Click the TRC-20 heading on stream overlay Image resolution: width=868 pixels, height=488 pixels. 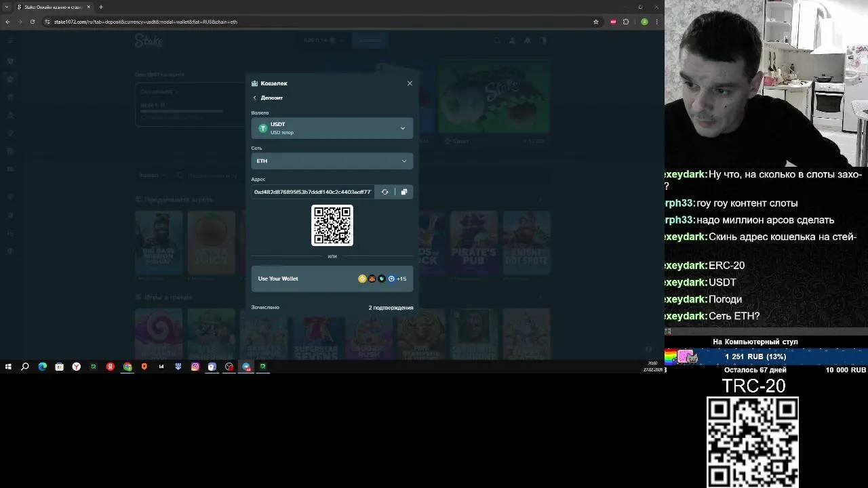[753, 386]
